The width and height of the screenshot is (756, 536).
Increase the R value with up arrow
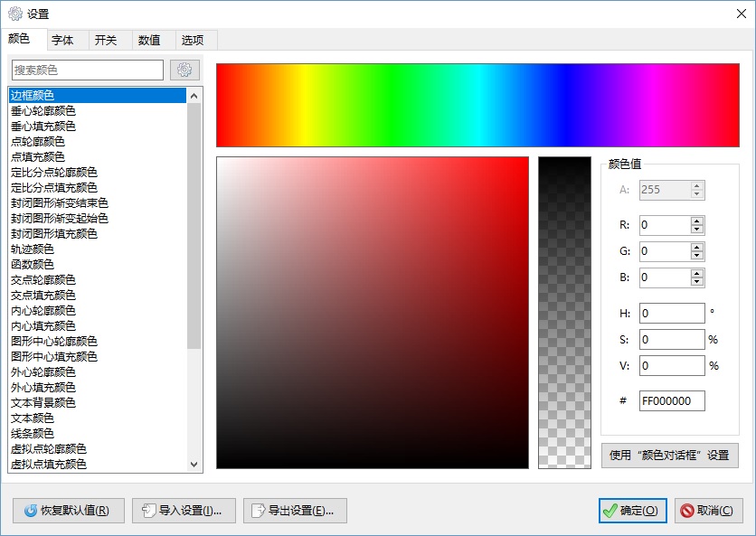pos(696,221)
